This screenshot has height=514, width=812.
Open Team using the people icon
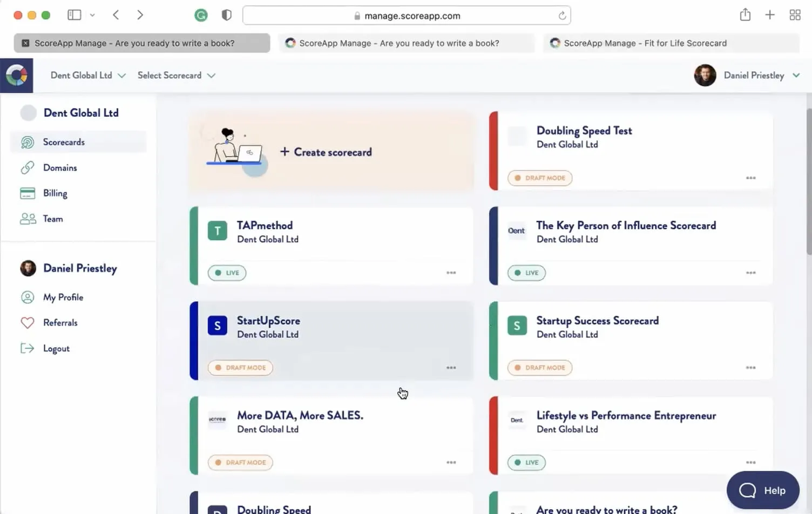click(x=28, y=219)
